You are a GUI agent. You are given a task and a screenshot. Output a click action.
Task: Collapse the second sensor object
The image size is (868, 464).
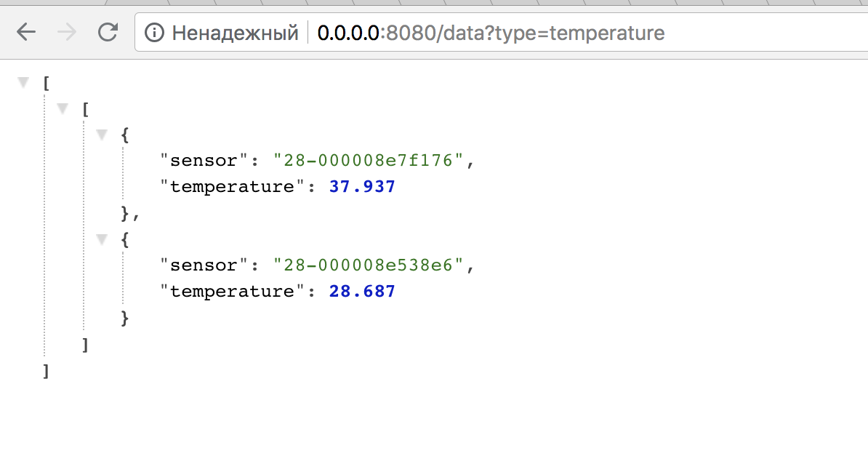click(102, 239)
